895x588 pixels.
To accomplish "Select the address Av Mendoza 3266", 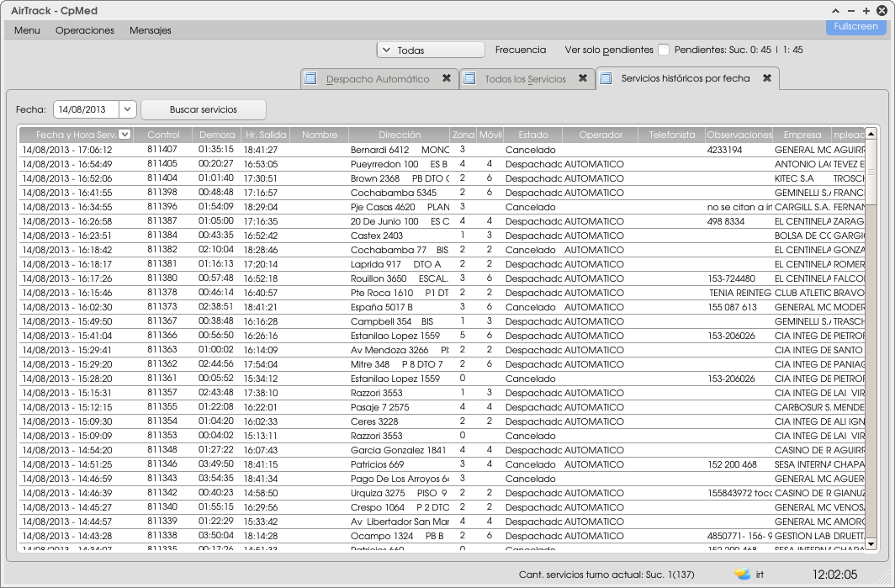I will [389, 350].
